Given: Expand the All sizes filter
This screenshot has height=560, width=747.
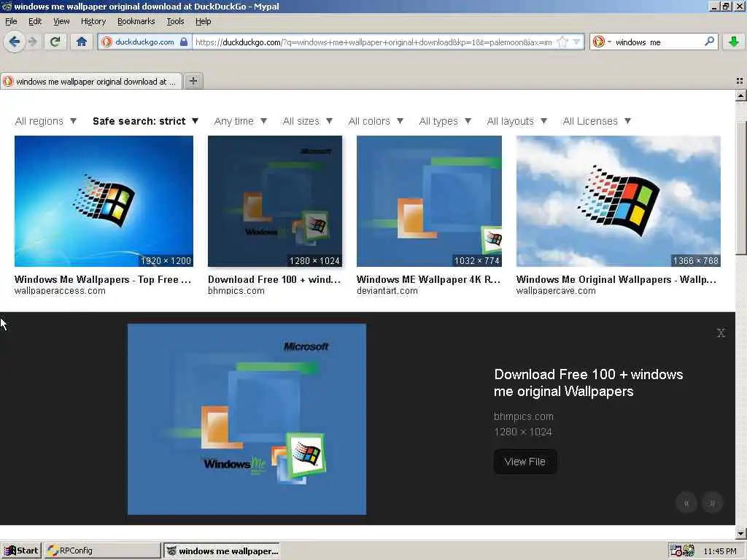Looking at the screenshot, I should 307,121.
